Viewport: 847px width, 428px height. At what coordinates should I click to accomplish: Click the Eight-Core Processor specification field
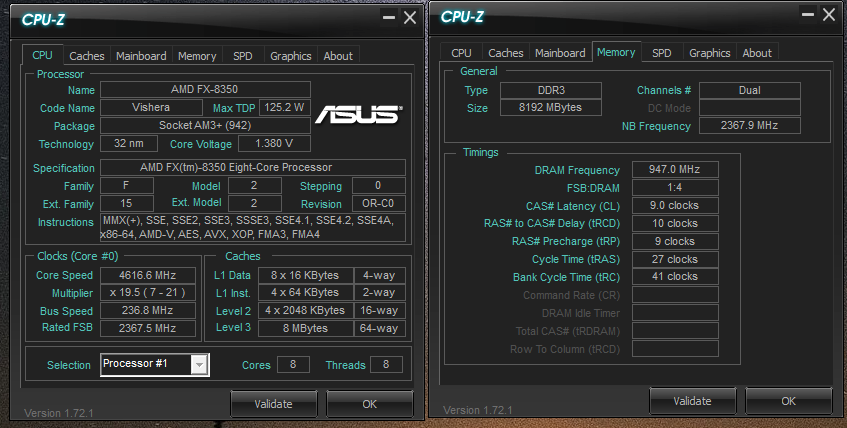tap(253, 168)
